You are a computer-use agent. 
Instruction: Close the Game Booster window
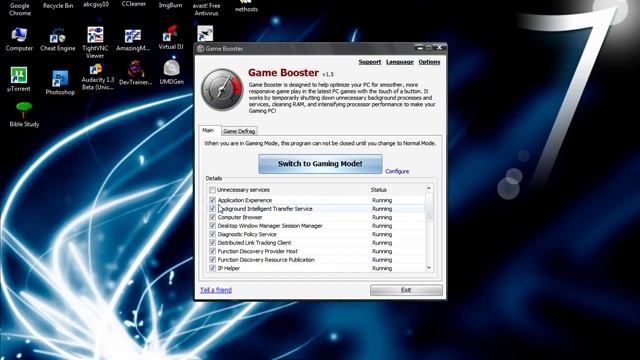[439, 48]
